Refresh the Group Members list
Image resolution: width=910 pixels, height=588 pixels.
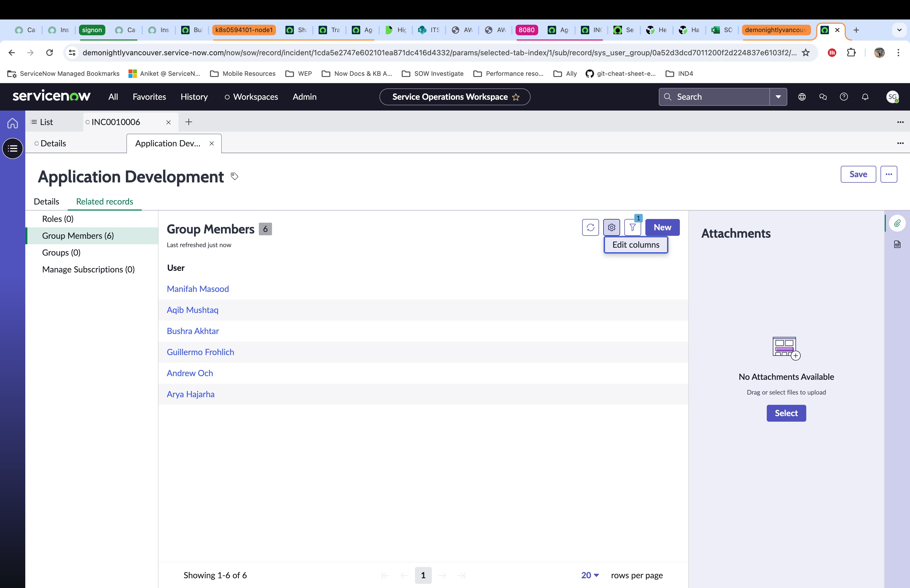[590, 228]
